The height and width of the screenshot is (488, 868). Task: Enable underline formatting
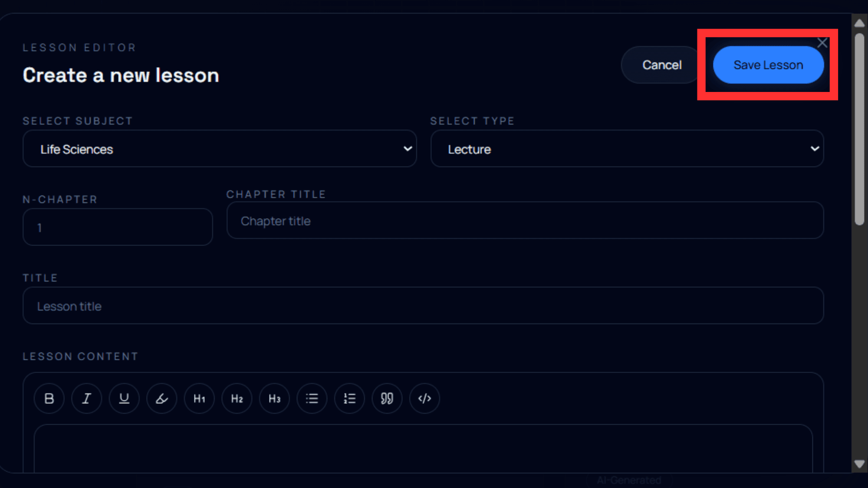(124, 398)
